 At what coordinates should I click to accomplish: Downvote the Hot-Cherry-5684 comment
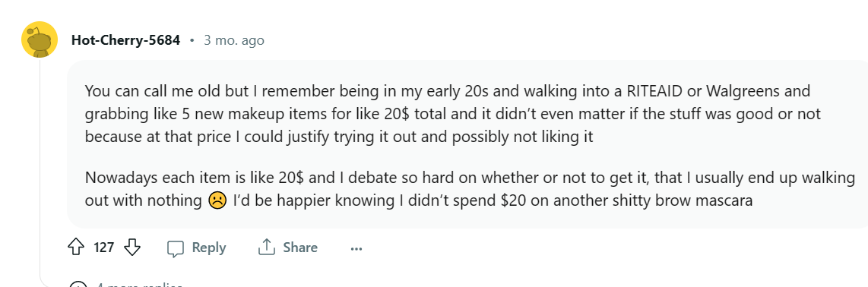[131, 248]
